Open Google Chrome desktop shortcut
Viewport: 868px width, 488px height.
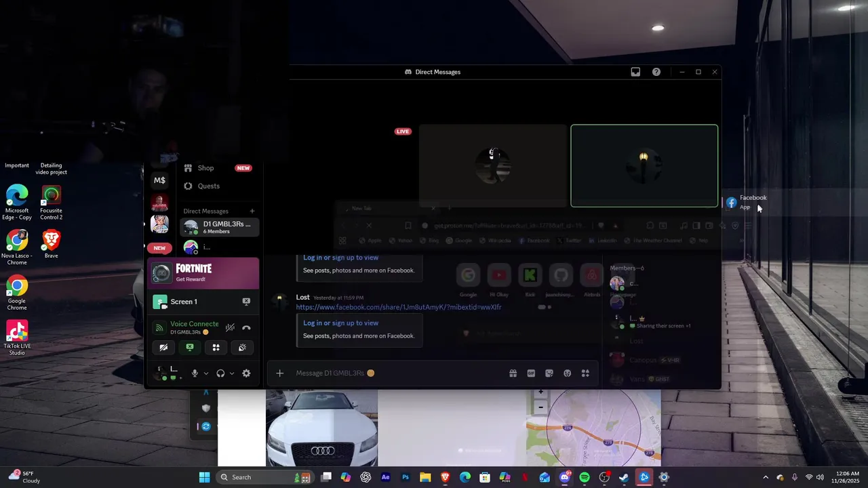[17, 293]
